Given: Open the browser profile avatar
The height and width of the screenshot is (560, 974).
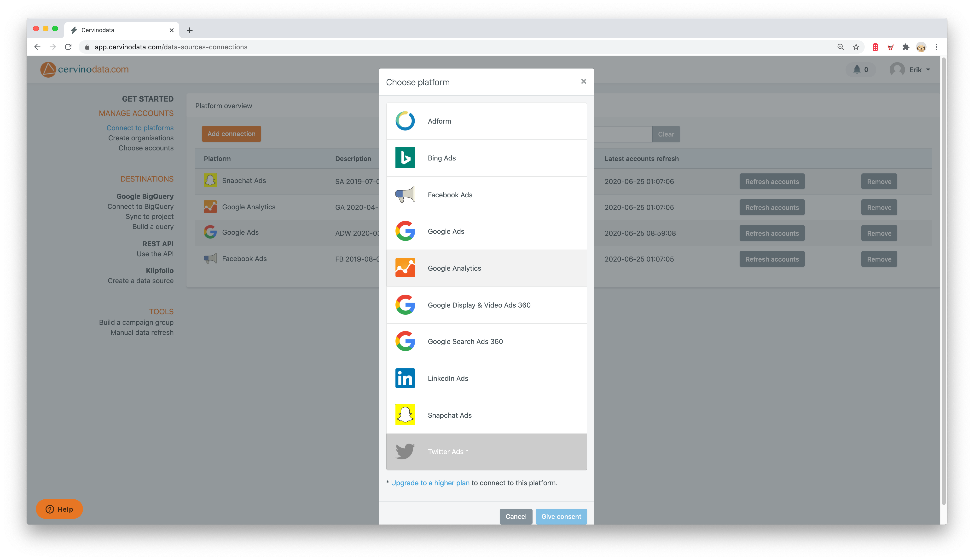Looking at the screenshot, I should 921,47.
